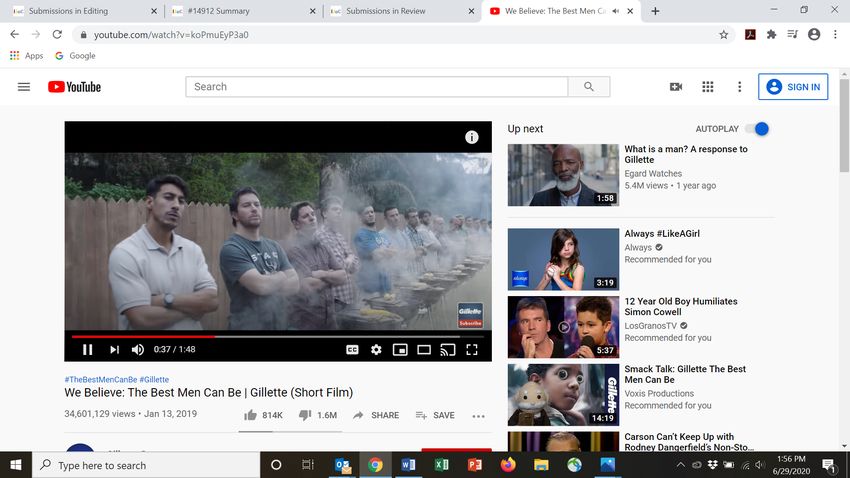The height and width of the screenshot is (478, 850).
Task: Click the magnifier search button
Action: (589, 87)
